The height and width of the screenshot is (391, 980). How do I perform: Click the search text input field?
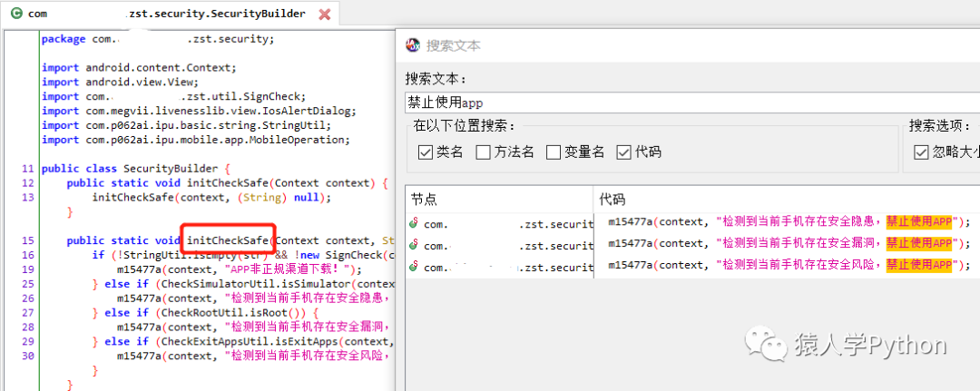tap(692, 103)
